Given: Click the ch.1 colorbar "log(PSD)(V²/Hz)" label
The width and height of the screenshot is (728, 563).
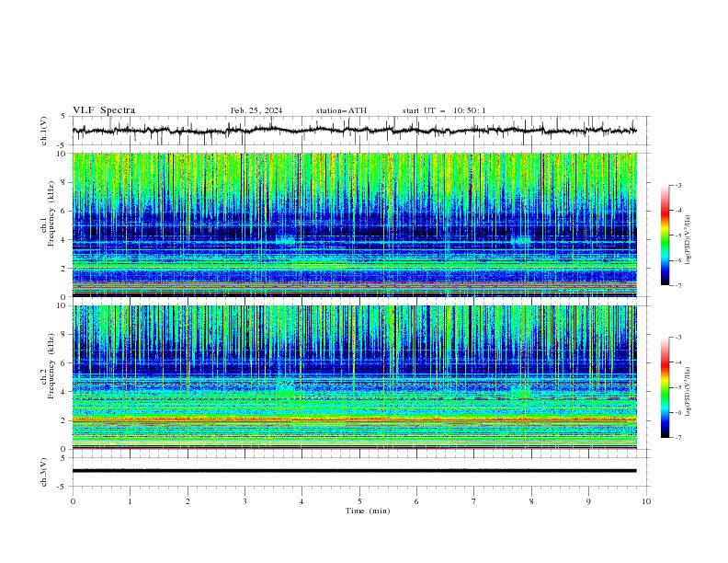Looking at the screenshot, I should tap(688, 239).
